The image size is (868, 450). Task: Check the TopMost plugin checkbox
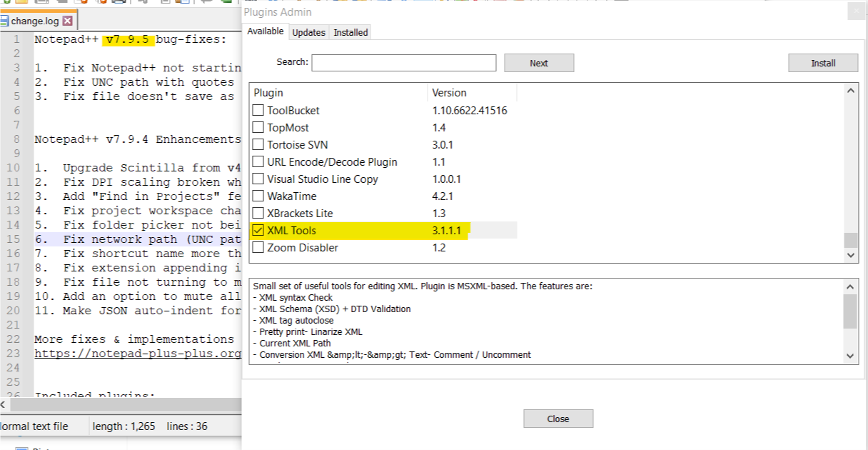tap(258, 128)
